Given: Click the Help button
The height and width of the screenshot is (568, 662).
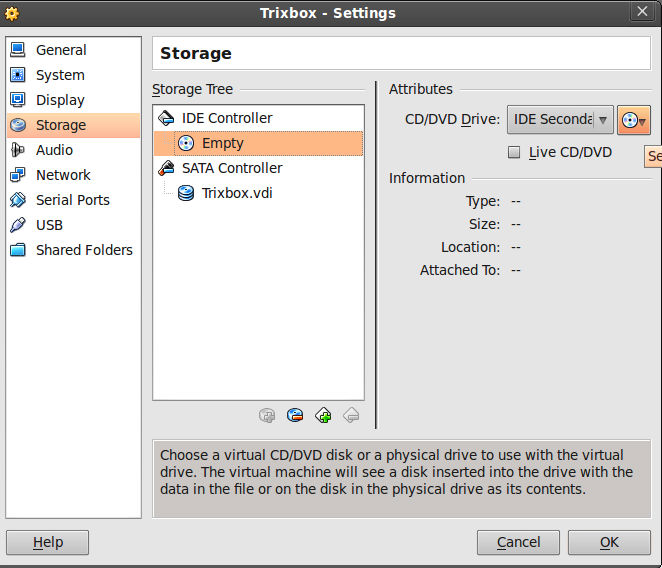Looking at the screenshot, I should pos(47,542).
